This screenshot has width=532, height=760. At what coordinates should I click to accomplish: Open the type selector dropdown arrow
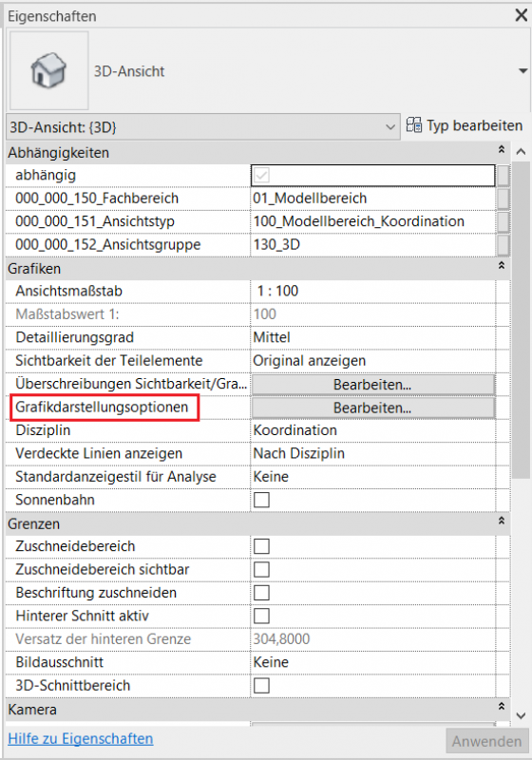click(522, 71)
